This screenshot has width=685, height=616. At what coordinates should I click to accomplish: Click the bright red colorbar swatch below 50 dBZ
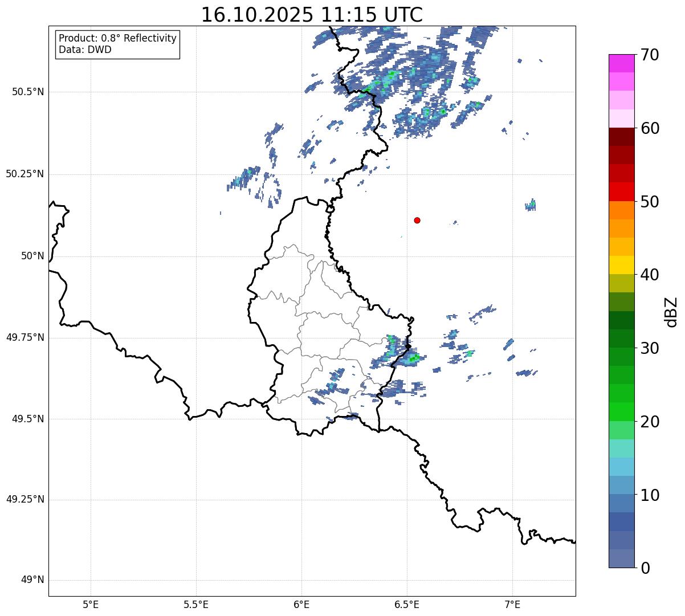[622, 191]
